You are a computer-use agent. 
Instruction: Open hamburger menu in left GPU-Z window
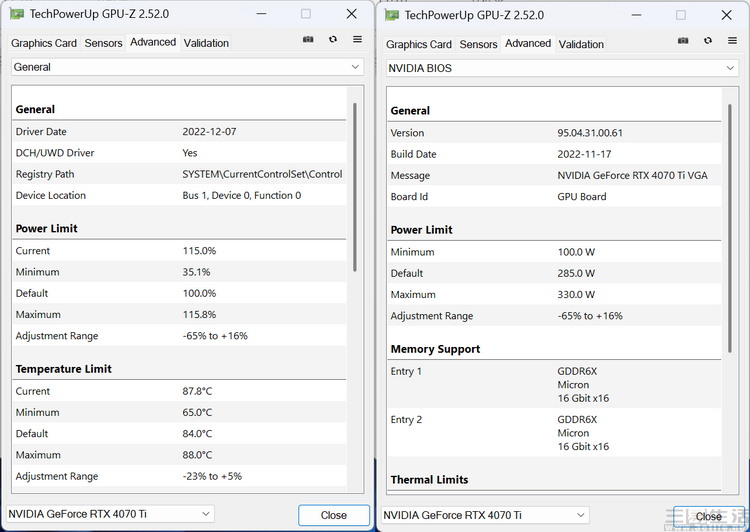[357, 39]
